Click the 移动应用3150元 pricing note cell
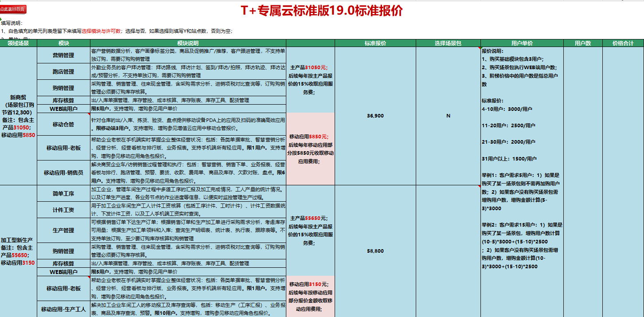This screenshot has width=644, height=317. 310,296
